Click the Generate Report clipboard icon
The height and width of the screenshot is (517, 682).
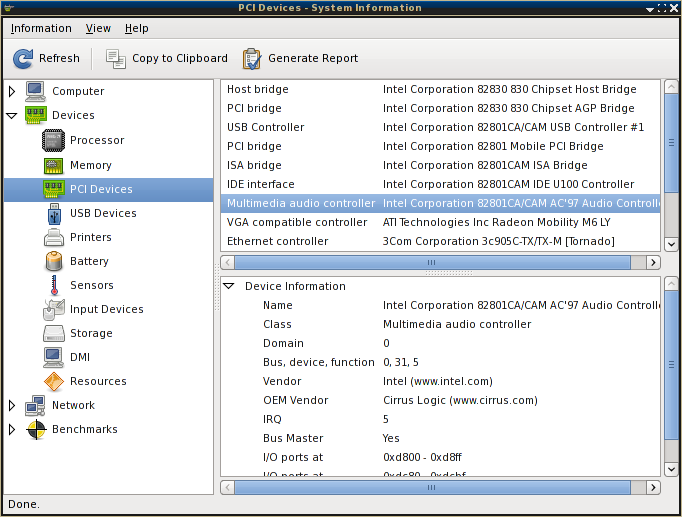click(x=252, y=59)
